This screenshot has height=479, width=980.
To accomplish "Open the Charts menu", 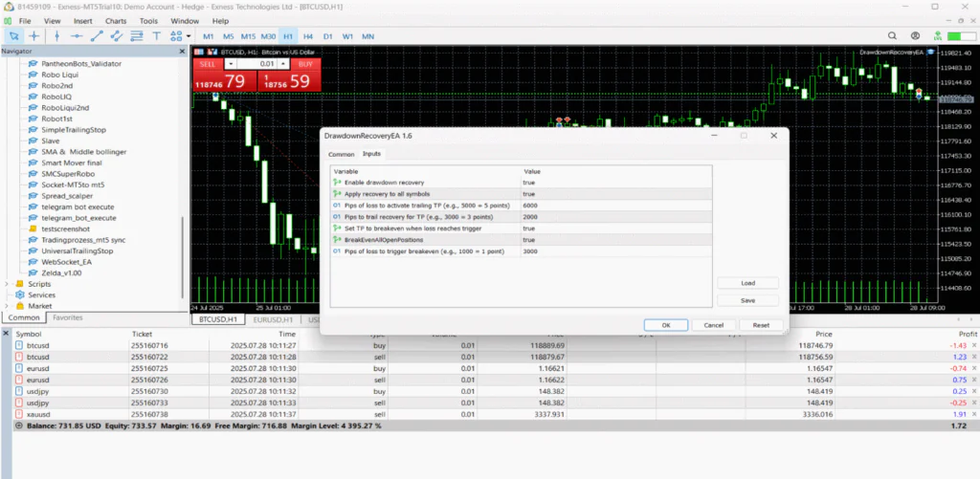I will (116, 21).
